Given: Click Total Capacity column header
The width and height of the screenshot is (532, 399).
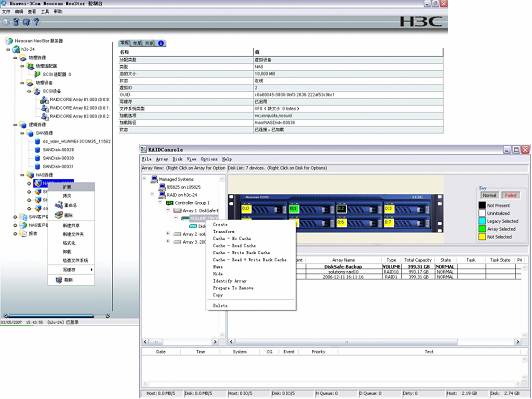Looking at the screenshot, I should (418, 260).
